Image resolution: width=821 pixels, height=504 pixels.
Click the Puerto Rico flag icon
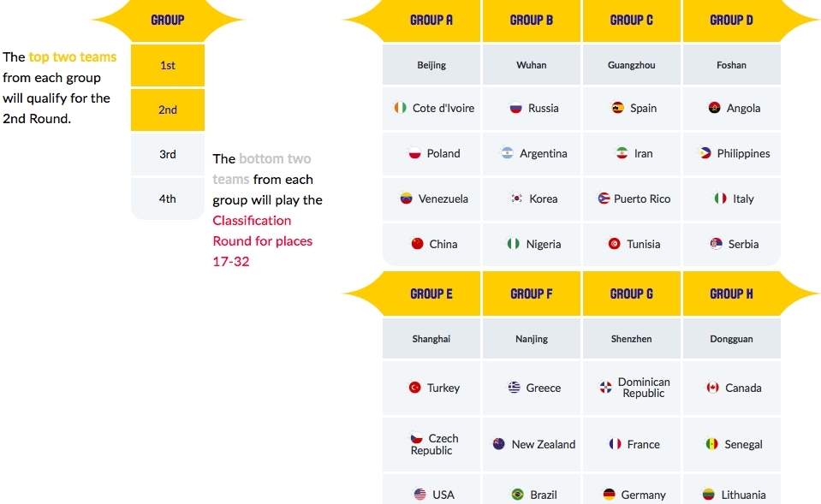point(604,199)
